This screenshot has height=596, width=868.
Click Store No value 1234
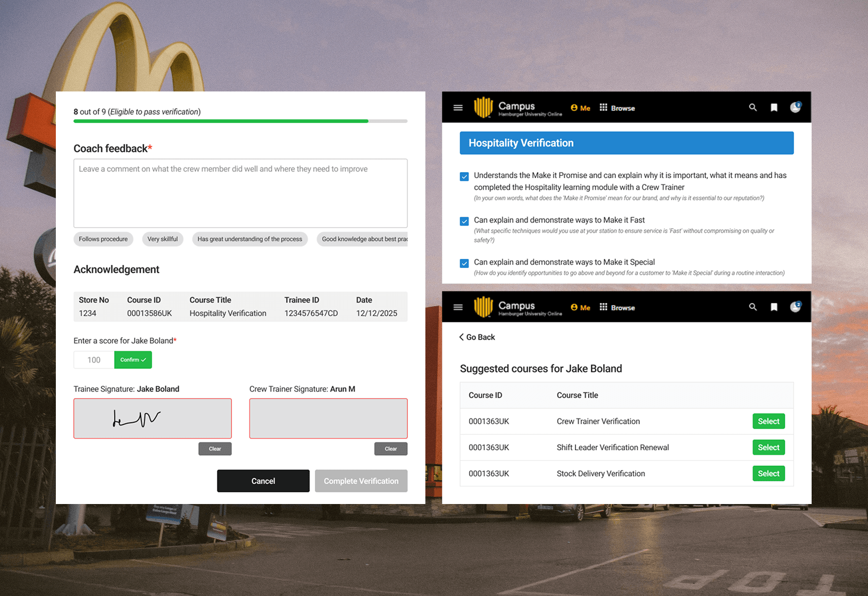88,313
